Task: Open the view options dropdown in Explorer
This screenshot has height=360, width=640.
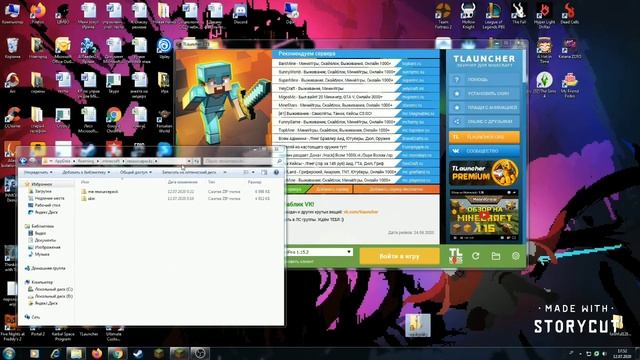Action: pyautogui.click(x=253, y=173)
